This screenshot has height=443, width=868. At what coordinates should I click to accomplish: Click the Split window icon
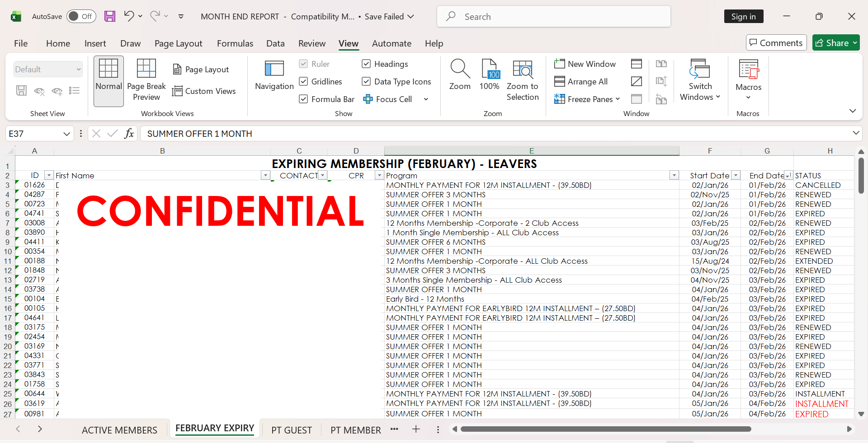(637, 64)
